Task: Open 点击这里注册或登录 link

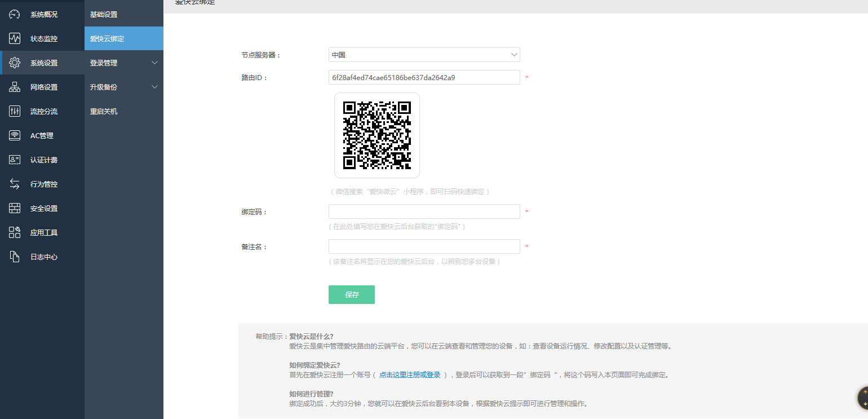Action: coord(410,374)
